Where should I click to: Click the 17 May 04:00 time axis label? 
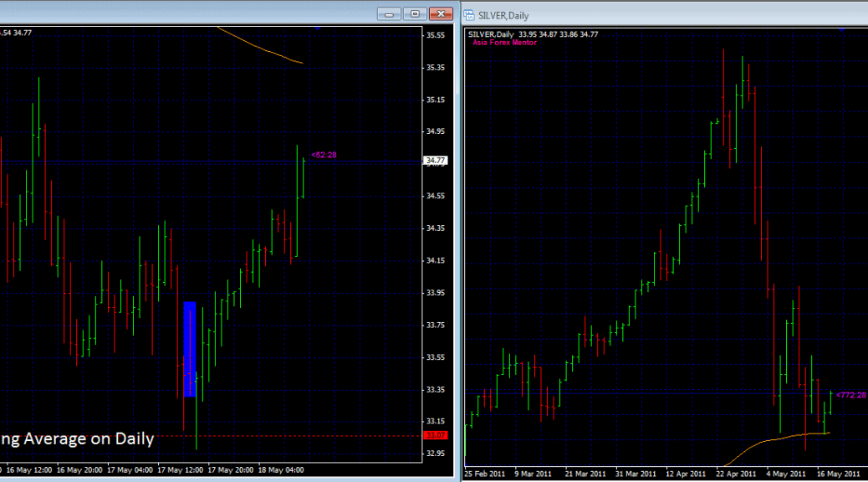click(130, 469)
